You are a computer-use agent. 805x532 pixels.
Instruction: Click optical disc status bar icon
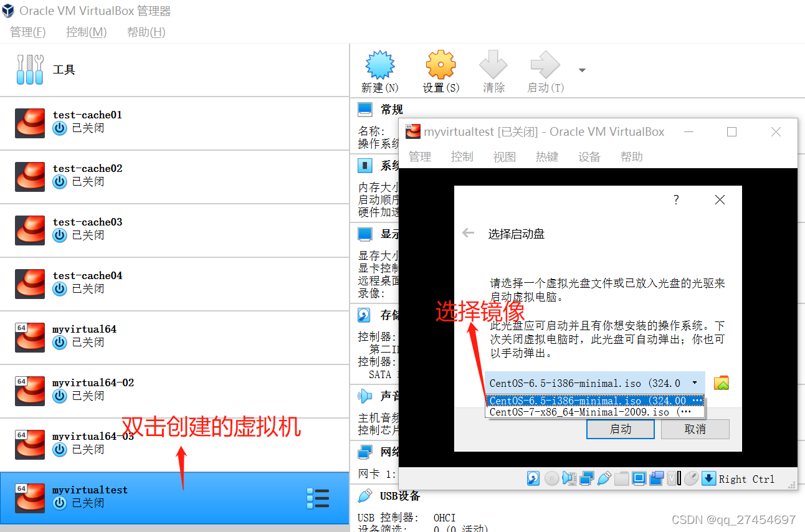(551, 478)
